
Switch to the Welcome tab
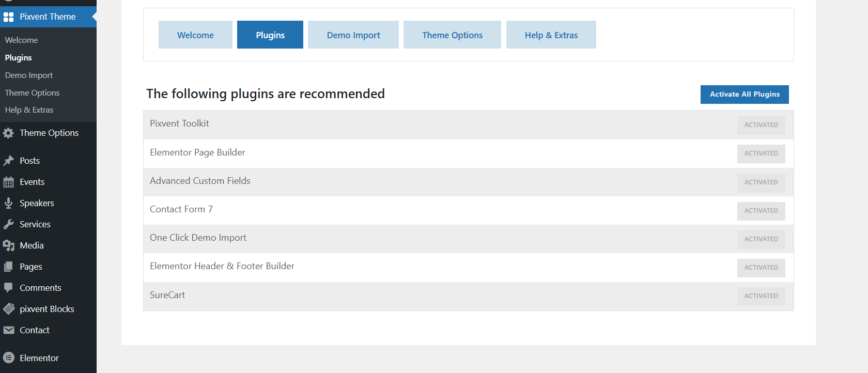(195, 35)
